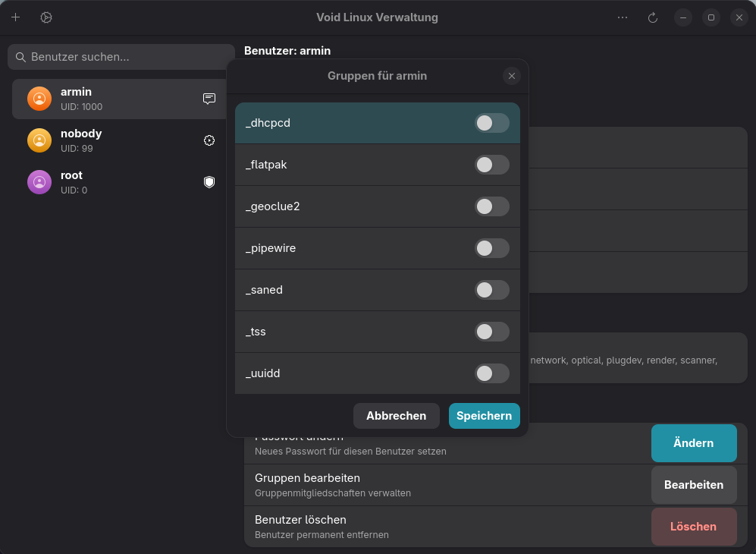Click Abbrechen to cancel the dialog
The image size is (756, 554).
point(396,416)
